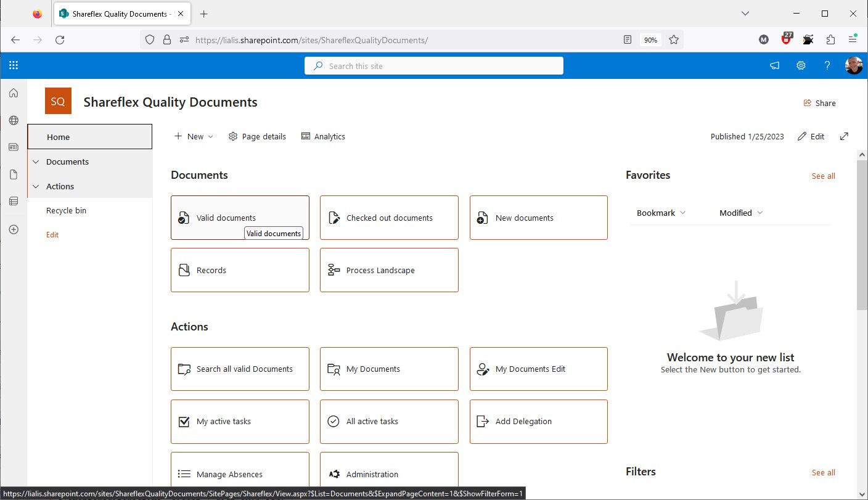This screenshot has height=500, width=868.
Task: Open the Modified column header dropdown
Action: (x=741, y=213)
